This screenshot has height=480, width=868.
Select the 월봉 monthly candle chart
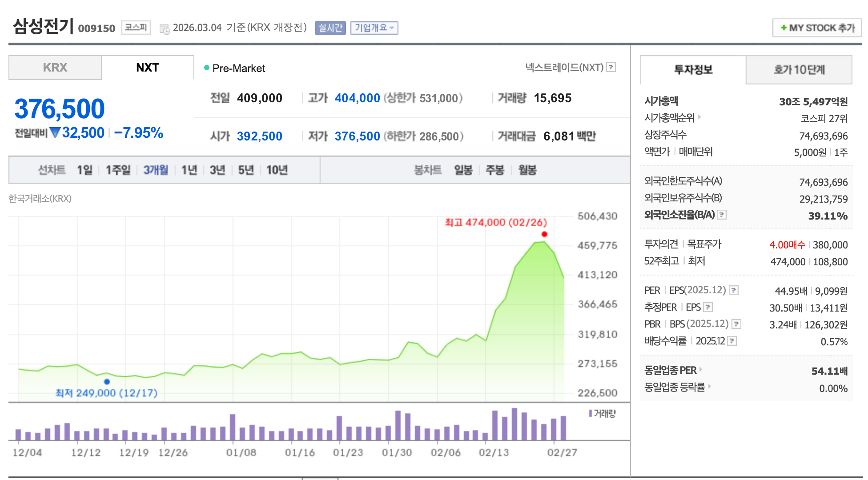coord(527,170)
